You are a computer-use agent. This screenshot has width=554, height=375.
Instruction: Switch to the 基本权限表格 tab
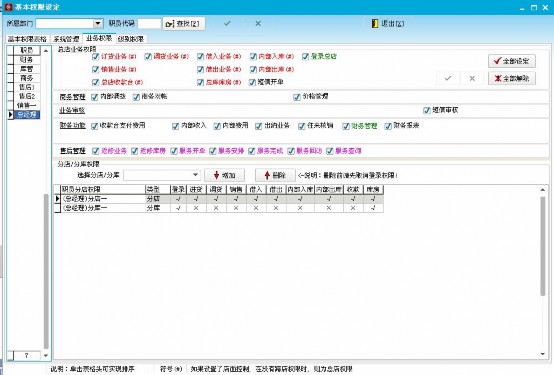click(28, 39)
